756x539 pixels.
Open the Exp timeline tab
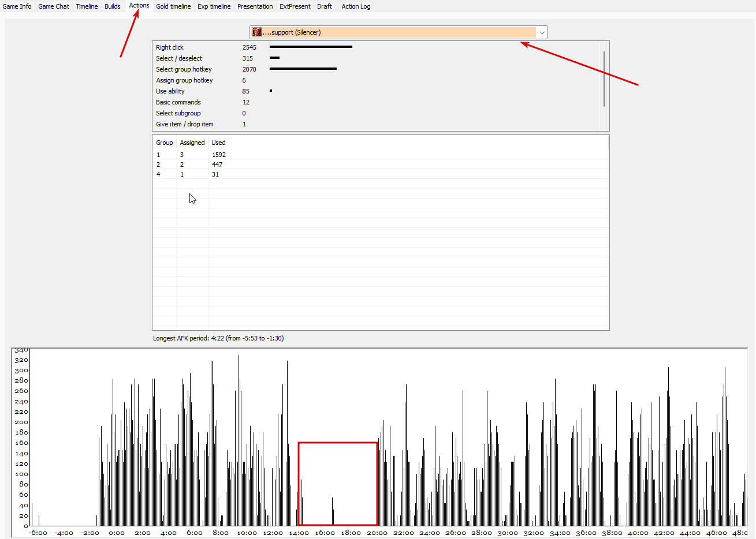(x=214, y=6)
